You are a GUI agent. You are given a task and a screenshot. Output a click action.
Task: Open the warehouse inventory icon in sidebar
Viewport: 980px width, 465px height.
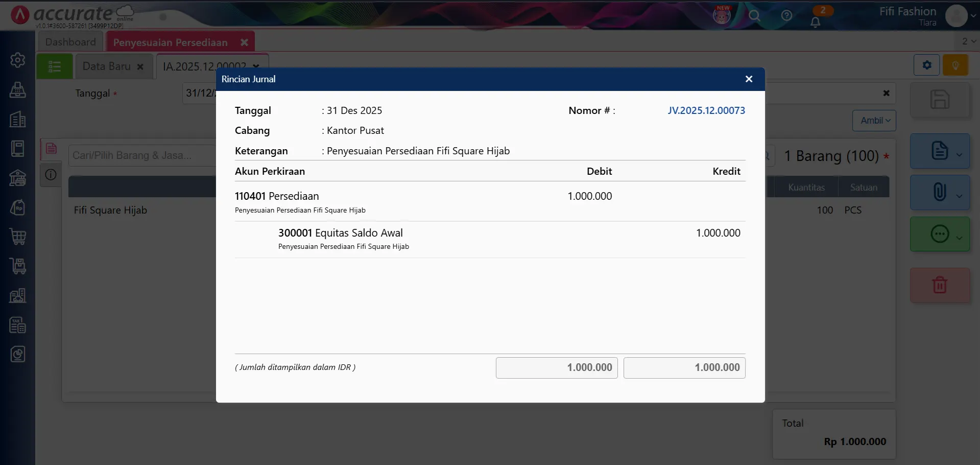(x=18, y=178)
